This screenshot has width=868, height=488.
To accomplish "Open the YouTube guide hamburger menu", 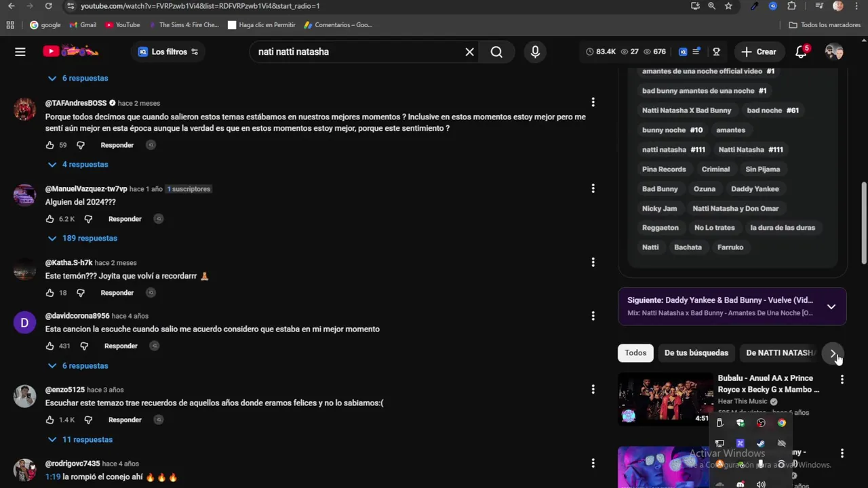I will click(x=20, y=52).
